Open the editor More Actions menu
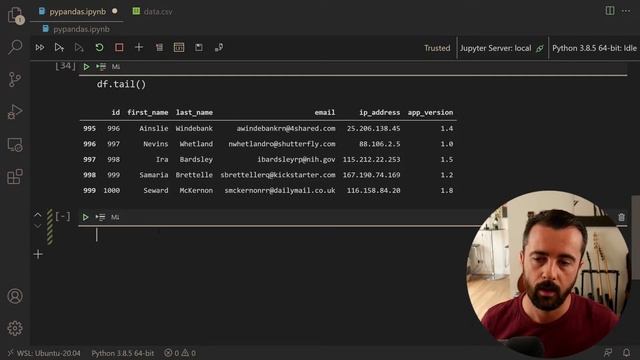Screen dimensions: 640x360 626,11
